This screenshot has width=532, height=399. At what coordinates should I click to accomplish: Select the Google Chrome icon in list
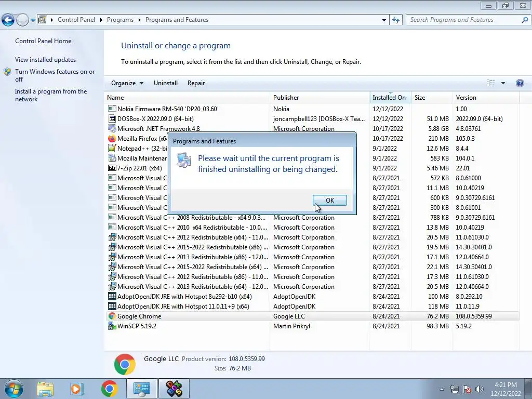click(112, 316)
